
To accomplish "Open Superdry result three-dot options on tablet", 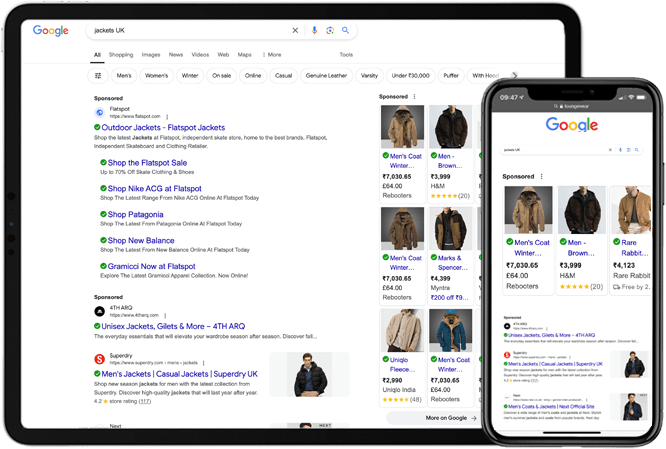I will 203,363.
